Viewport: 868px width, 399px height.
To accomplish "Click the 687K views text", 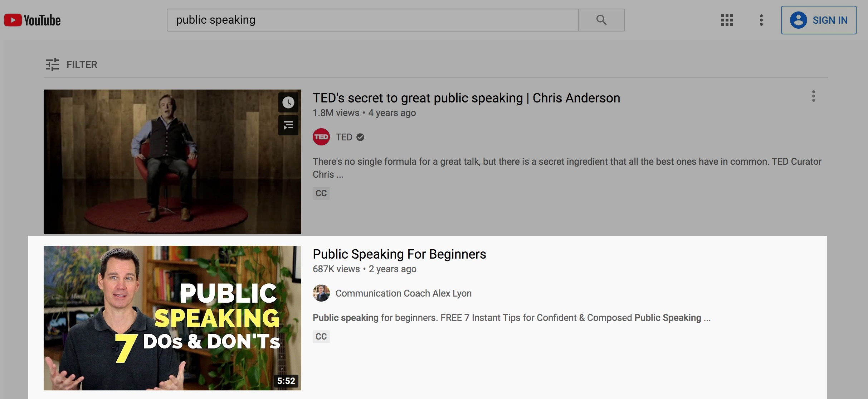I will [x=336, y=269].
